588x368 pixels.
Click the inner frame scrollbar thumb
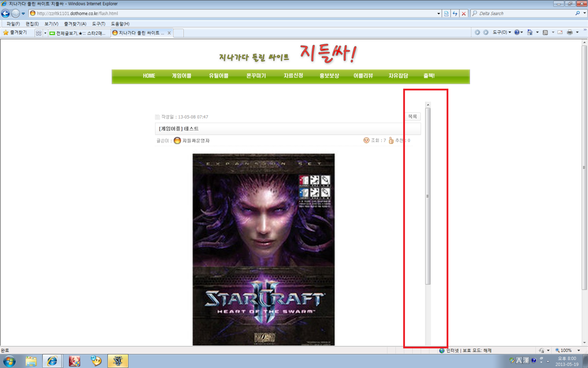[428, 196]
